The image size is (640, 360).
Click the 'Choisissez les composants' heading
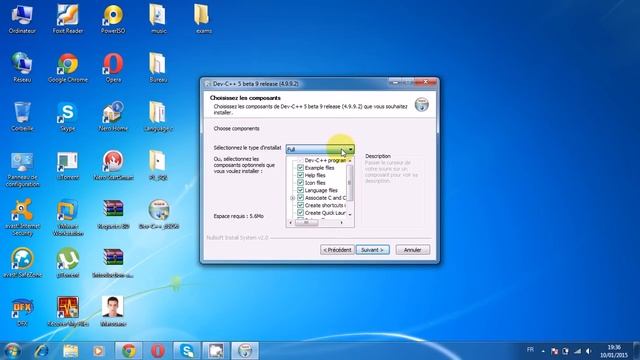pyautogui.click(x=245, y=98)
